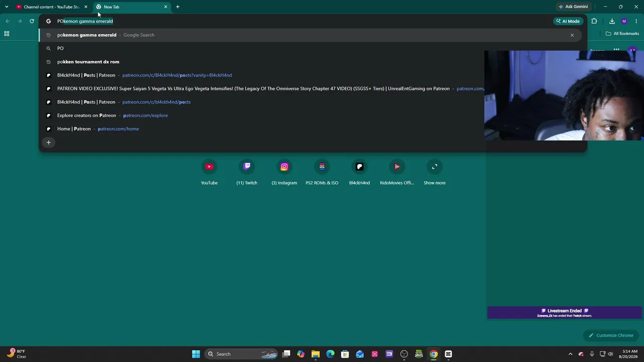This screenshot has height=362, width=644.
Task: Open the tab search dropdown arrow
Action: [7, 7]
